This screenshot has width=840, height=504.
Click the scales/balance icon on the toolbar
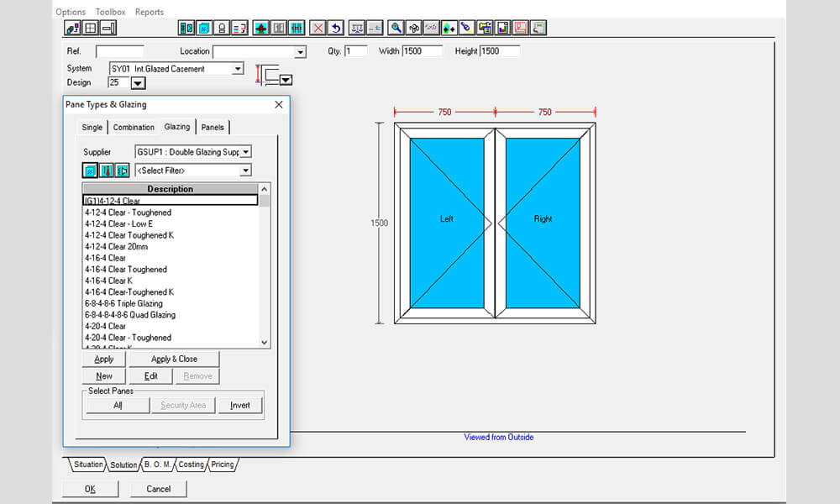pos(360,27)
